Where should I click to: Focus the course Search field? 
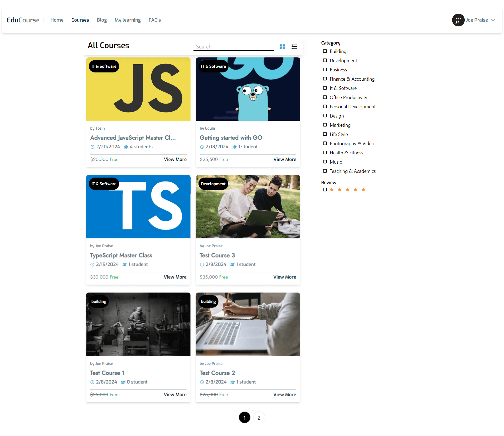[234, 47]
